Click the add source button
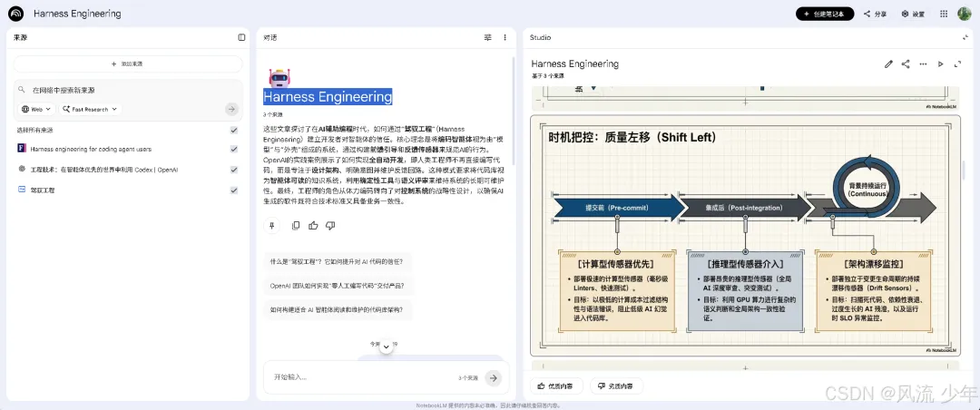 tap(128, 63)
